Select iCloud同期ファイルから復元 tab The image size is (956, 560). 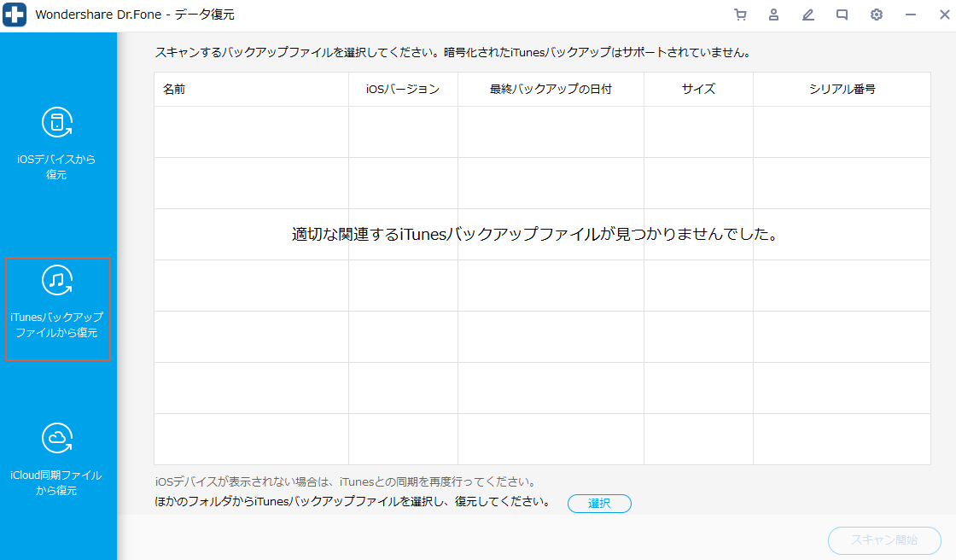coord(56,460)
